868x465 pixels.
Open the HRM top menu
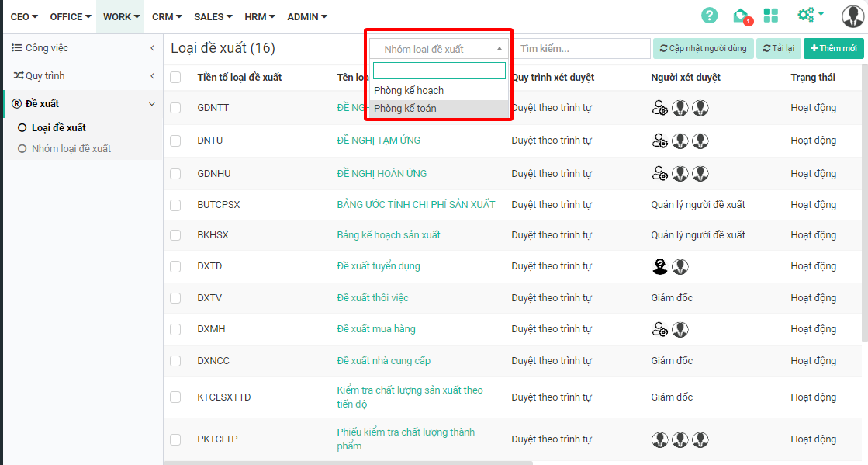[x=260, y=16]
